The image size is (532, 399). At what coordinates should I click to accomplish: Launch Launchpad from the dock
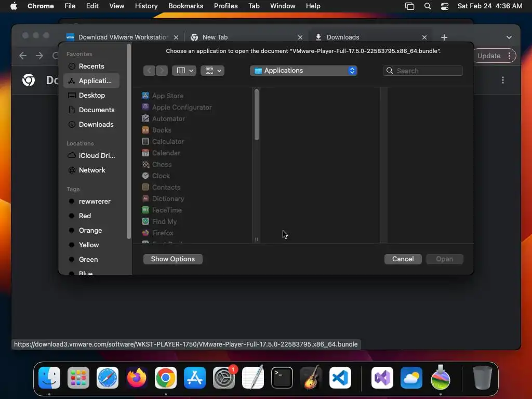point(78,378)
